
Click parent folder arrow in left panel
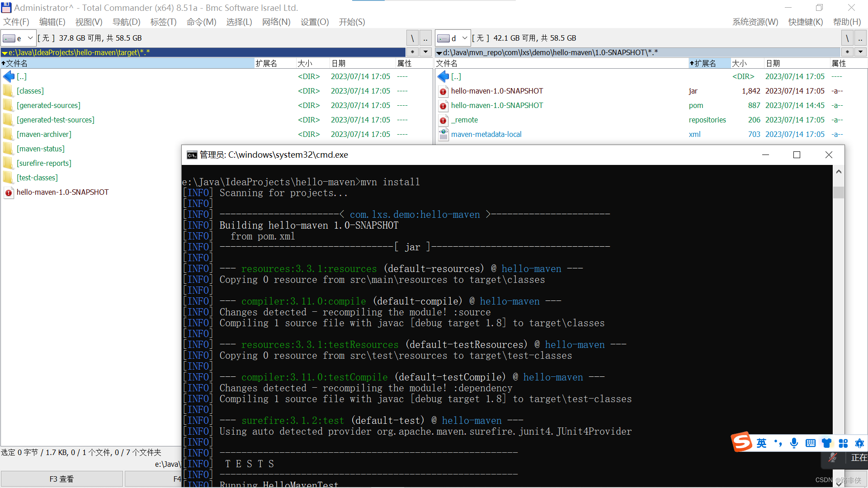pyautogui.click(x=9, y=76)
